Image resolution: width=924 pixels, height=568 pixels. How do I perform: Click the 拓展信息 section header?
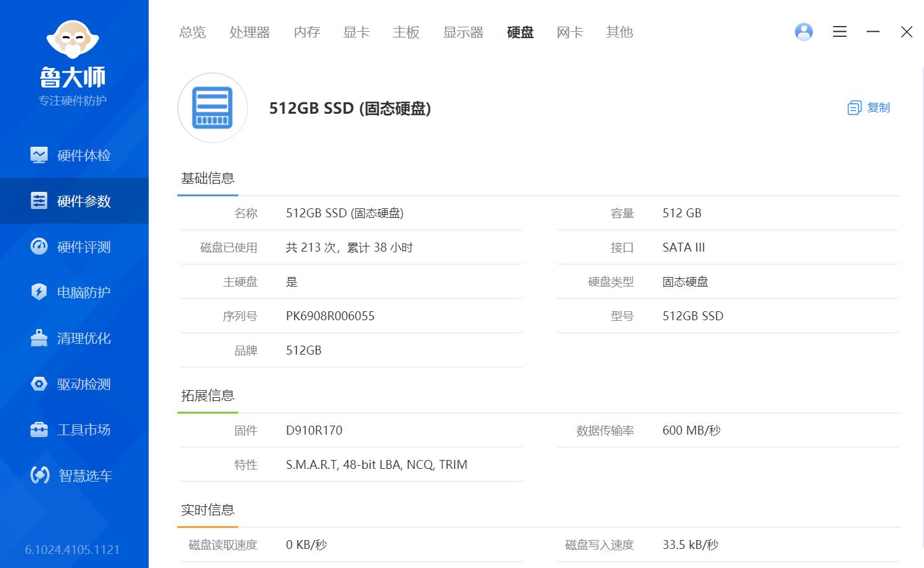(x=208, y=396)
